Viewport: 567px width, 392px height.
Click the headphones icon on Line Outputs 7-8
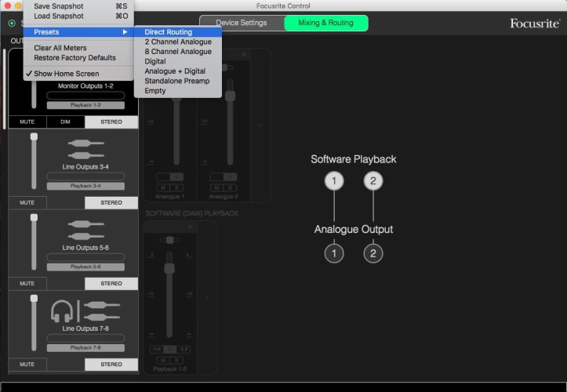(61, 311)
